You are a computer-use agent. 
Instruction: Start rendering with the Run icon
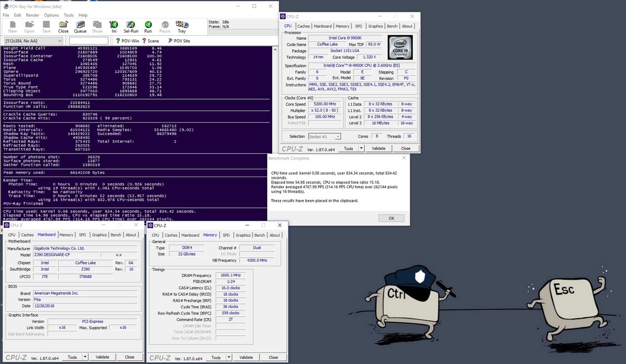point(148,27)
